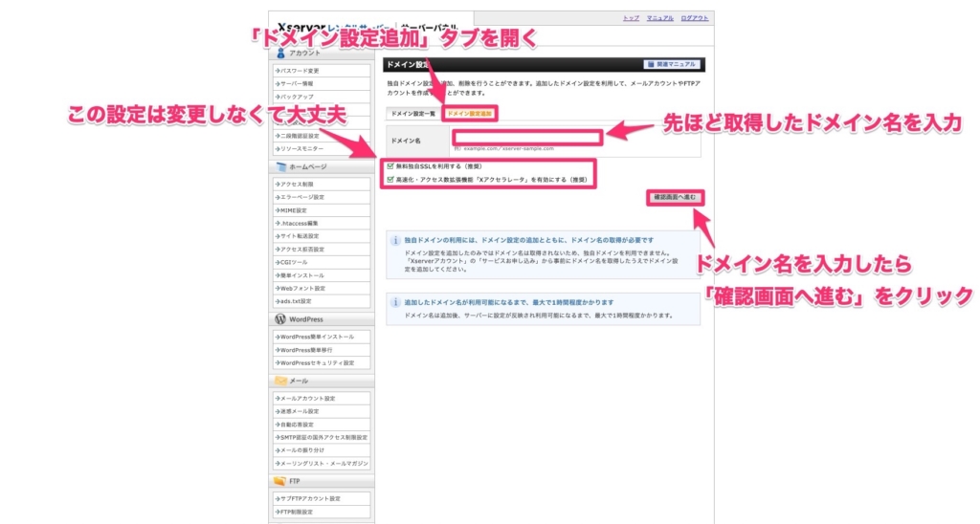Click the メール envelope icon

pos(280,381)
